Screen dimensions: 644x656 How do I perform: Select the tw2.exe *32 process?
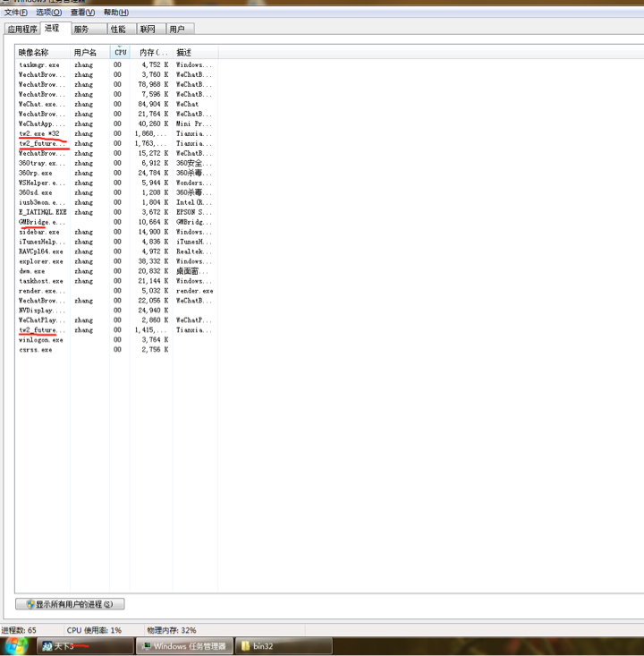(x=116, y=133)
